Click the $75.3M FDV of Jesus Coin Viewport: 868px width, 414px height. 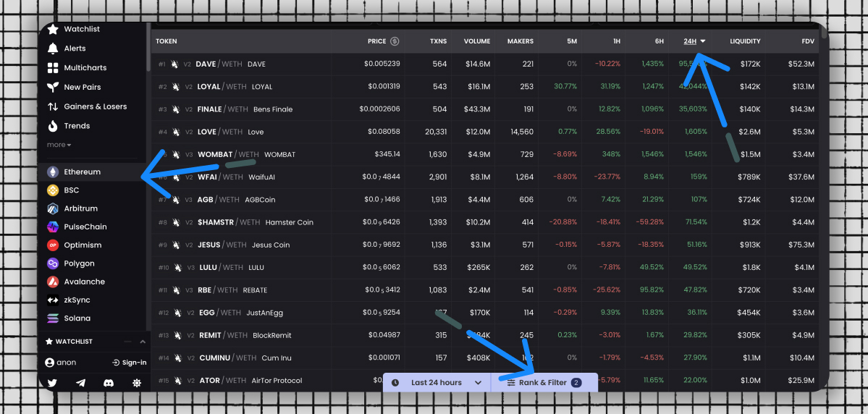click(x=801, y=245)
